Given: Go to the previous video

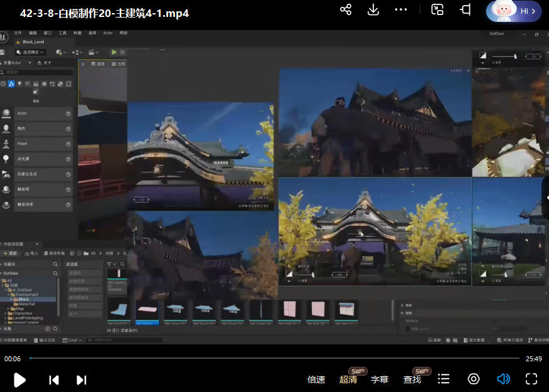Looking at the screenshot, I should click(x=54, y=379).
